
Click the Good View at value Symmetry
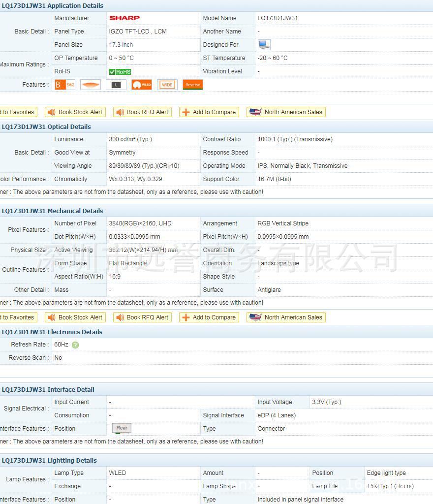pyautogui.click(x=122, y=153)
